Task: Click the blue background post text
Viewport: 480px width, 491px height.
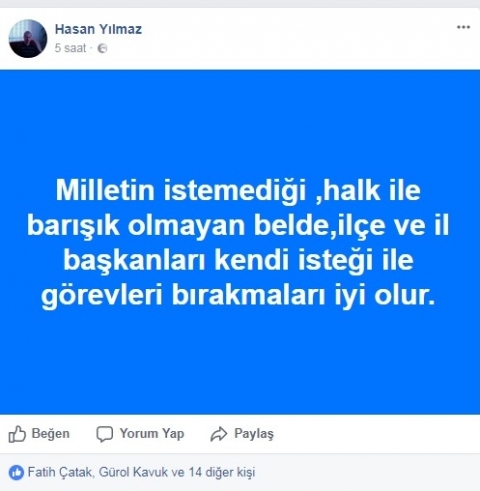Action: (x=239, y=243)
